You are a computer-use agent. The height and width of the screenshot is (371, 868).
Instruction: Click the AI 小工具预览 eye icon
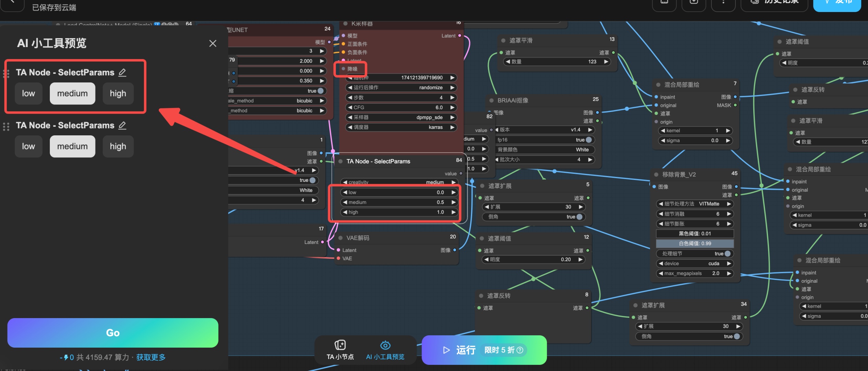click(385, 345)
